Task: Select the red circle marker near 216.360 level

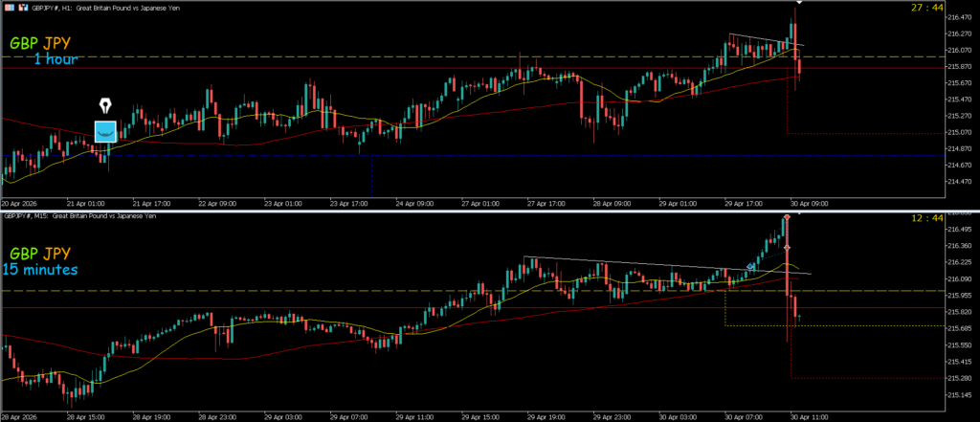Action: tap(787, 249)
